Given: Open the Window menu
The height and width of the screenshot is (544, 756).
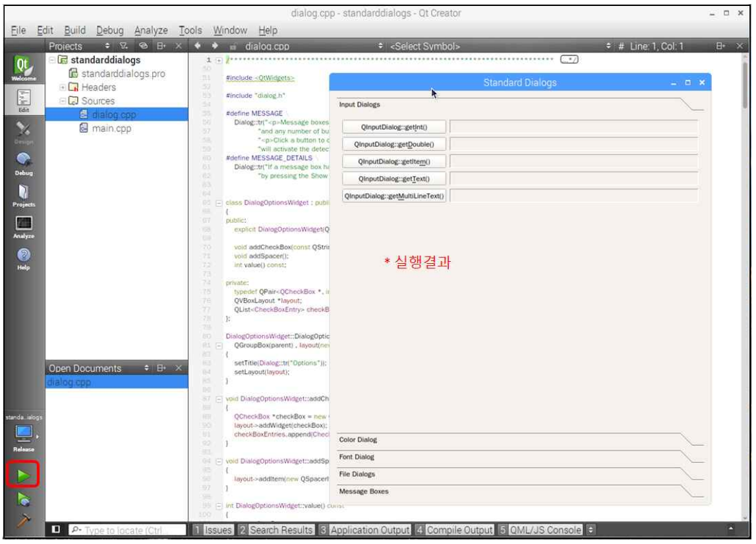Looking at the screenshot, I should 230,30.
